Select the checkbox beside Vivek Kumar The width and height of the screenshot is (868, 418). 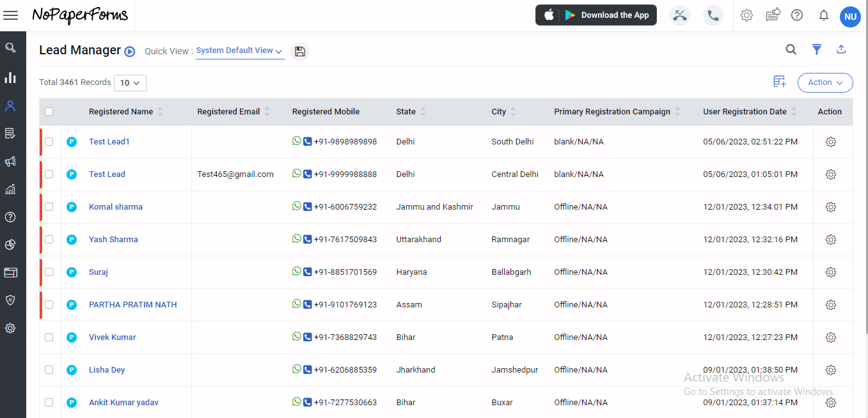pyautogui.click(x=49, y=337)
